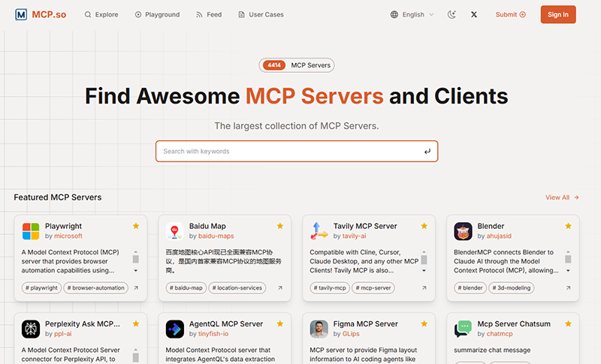Open the Figma MCP Server card title
This screenshot has width=601, height=364.
coord(365,324)
